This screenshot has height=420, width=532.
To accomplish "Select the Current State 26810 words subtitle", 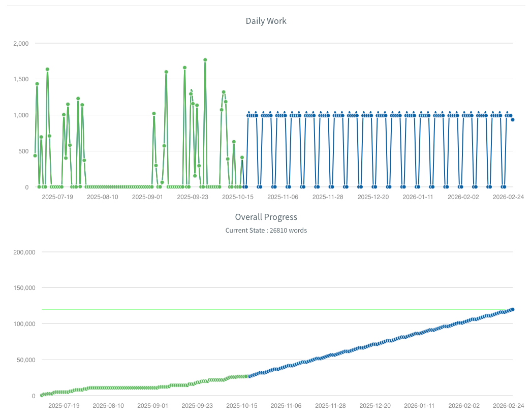I will coord(266,230).
